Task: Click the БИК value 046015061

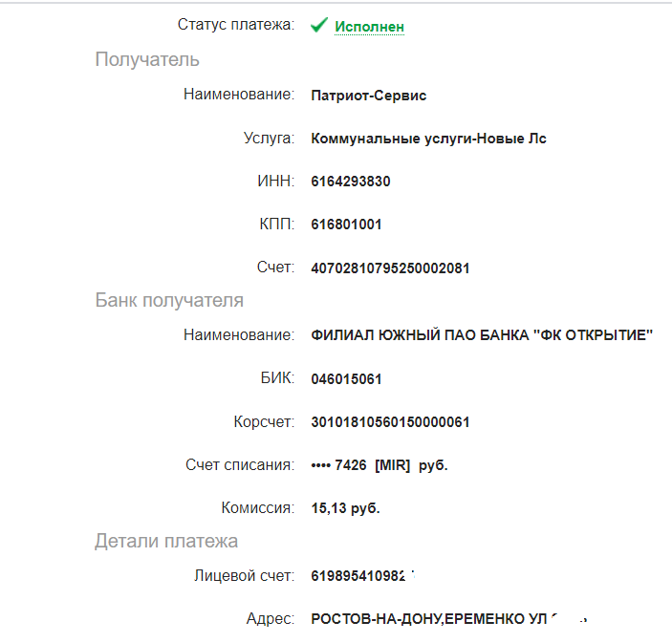Action: tap(346, 379)
